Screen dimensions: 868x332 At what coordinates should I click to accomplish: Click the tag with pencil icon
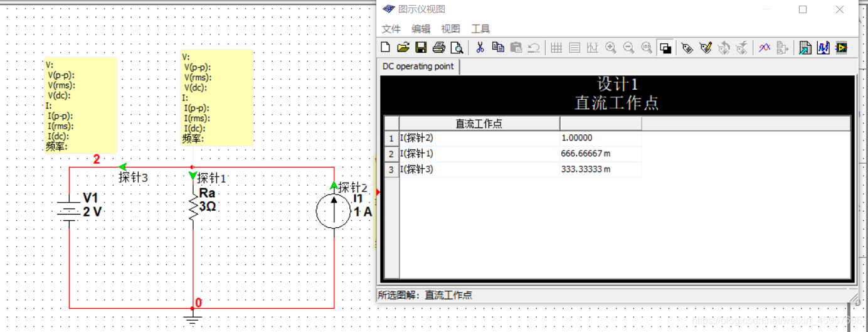click(x=706, y=48)
